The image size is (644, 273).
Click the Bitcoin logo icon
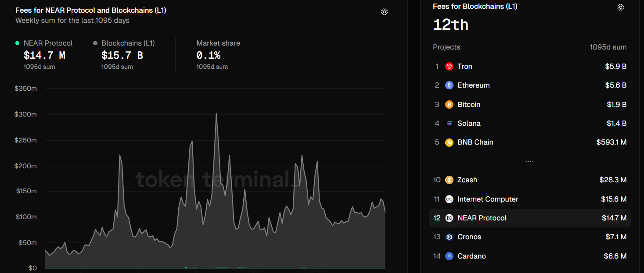pos(449,105)
